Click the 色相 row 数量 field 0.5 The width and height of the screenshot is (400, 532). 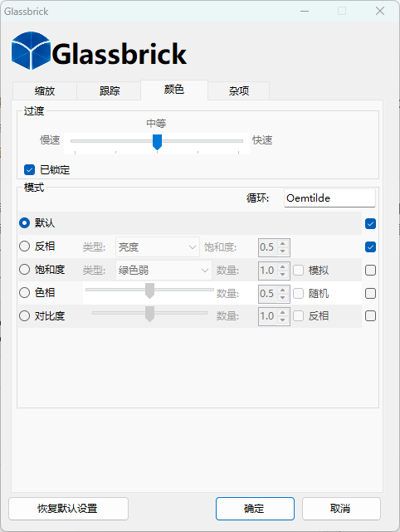(x=268, y=293)
